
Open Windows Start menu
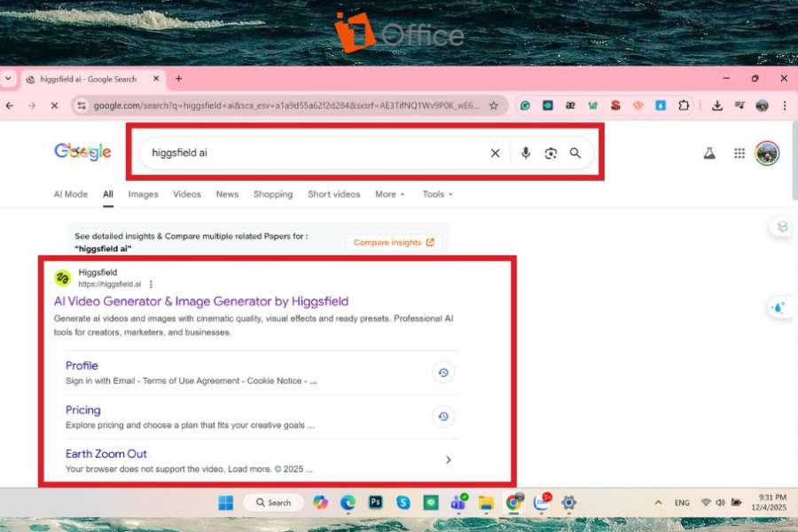225,503
